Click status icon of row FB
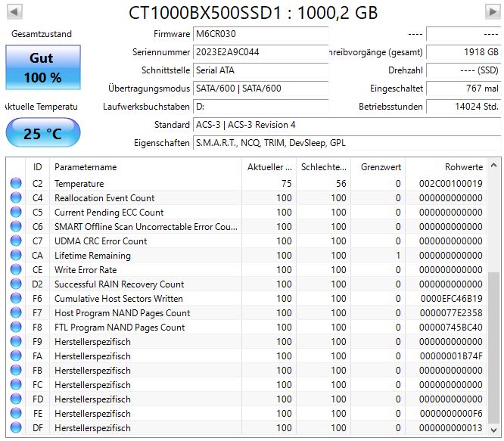This screenshot has width=504, height=441. click(x=16, y=370)
